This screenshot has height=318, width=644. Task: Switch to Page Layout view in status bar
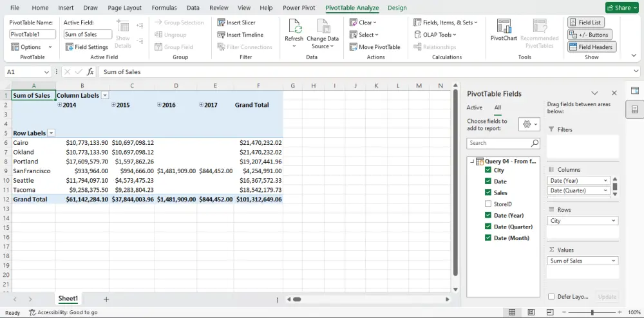pos(531,312)
